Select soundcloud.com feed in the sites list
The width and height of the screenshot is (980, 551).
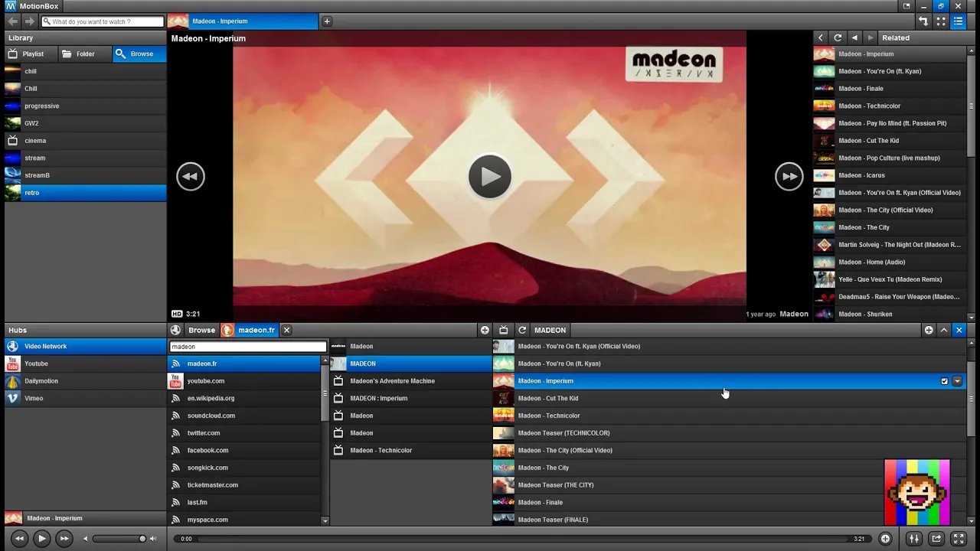click(245, 416)
